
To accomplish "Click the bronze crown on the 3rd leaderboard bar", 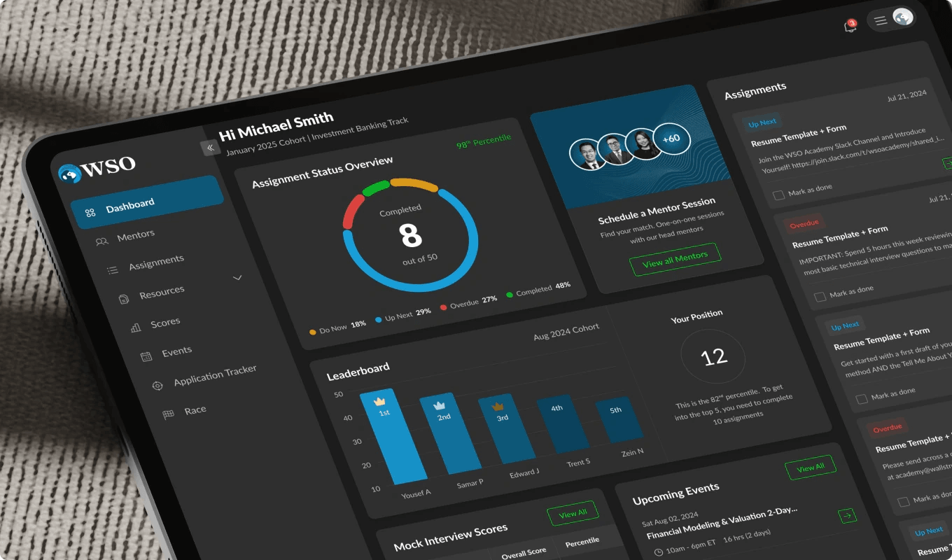I will click(x=498, y=407).
